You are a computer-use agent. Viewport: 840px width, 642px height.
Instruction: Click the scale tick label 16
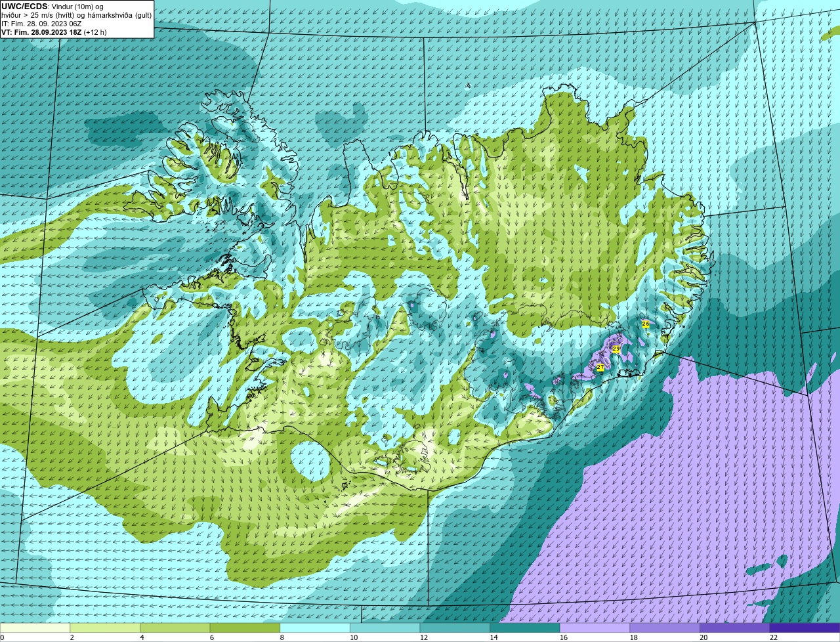tap(564, 637)
